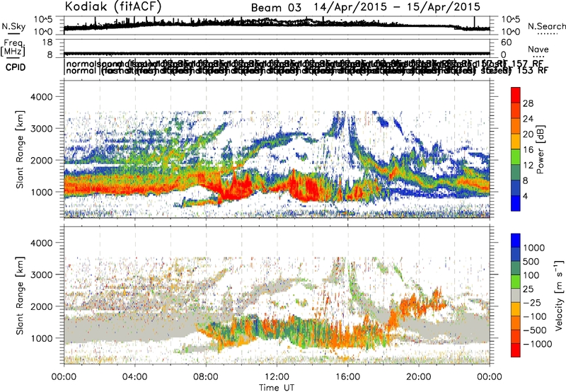Click the 20:00 time tick label
The width and height of the screenshot is (566, 392).
(419, 377)
